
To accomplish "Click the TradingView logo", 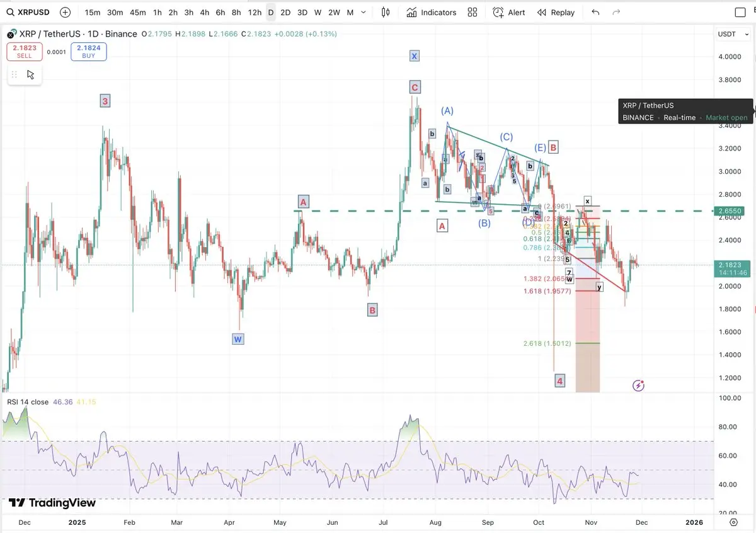I will pyautogui.click(x=53, y=503).
